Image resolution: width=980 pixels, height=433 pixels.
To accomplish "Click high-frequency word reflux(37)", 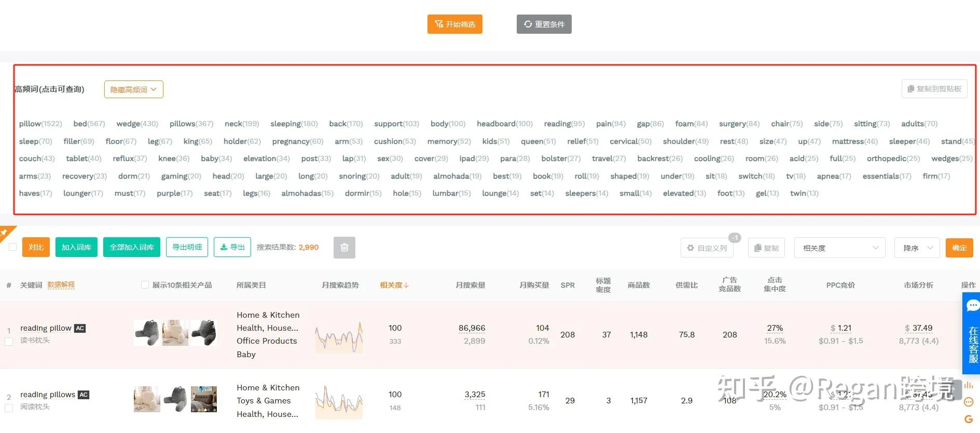I will [130, 158].
